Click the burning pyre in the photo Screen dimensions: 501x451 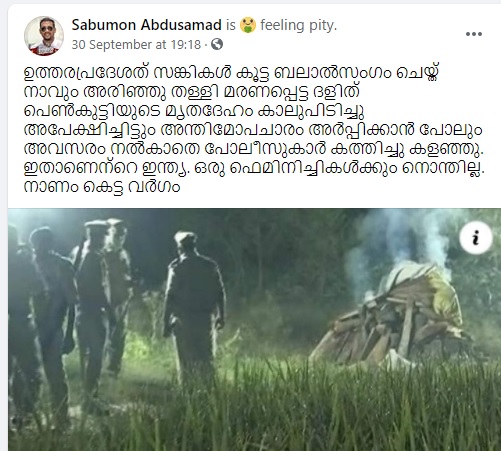click(x=392, y=315)
